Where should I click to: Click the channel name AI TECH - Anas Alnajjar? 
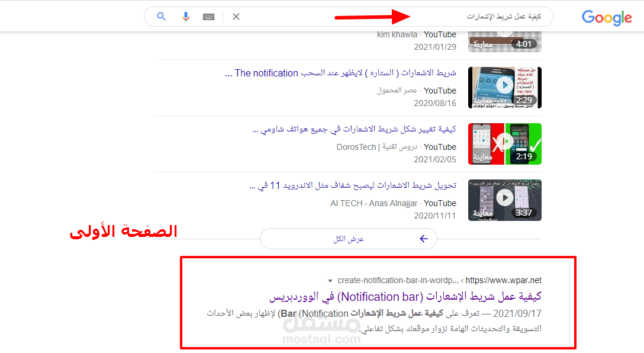[373, 203]
